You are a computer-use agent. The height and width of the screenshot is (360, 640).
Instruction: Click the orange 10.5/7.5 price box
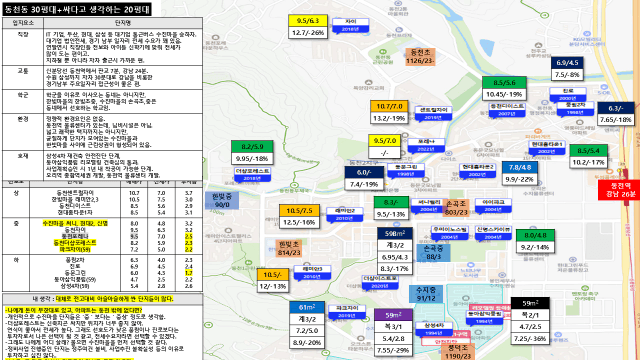coord(299,211)
